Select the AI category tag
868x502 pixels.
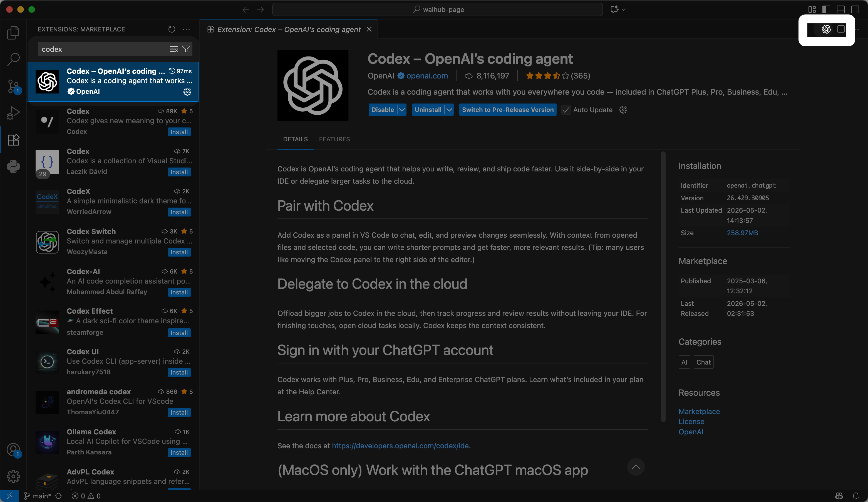[x=684, y=362]
